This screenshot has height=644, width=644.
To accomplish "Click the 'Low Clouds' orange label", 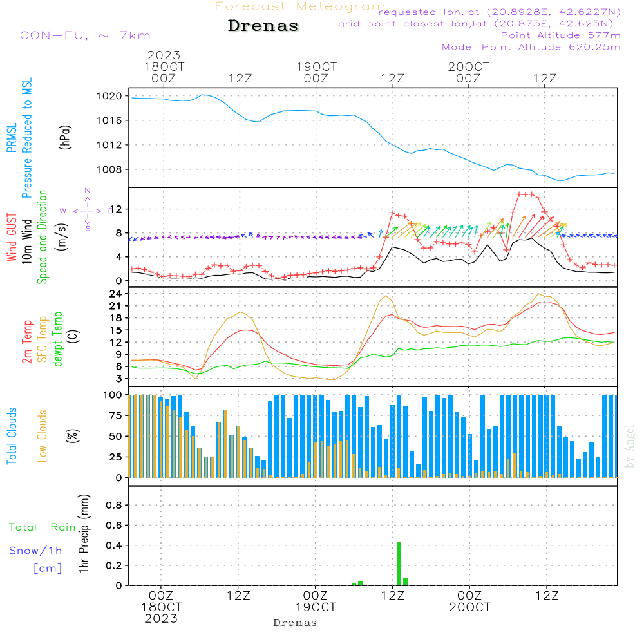I will coord(43,436).
